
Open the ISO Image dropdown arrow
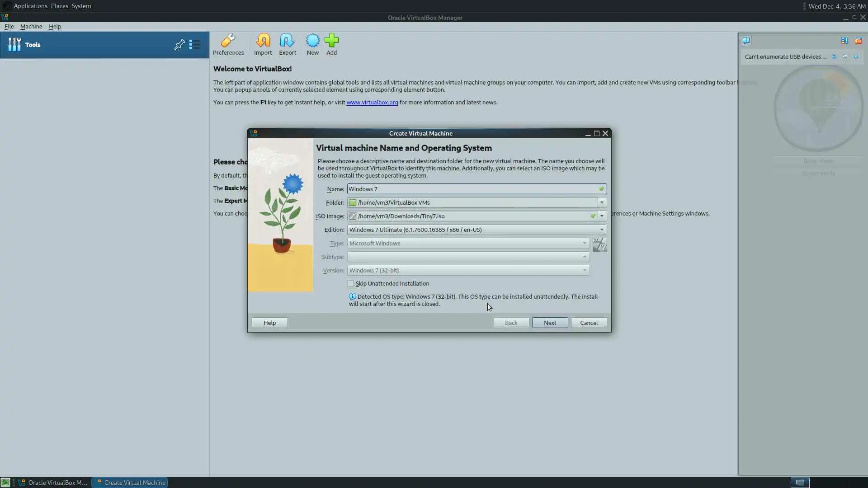(602, 216)
